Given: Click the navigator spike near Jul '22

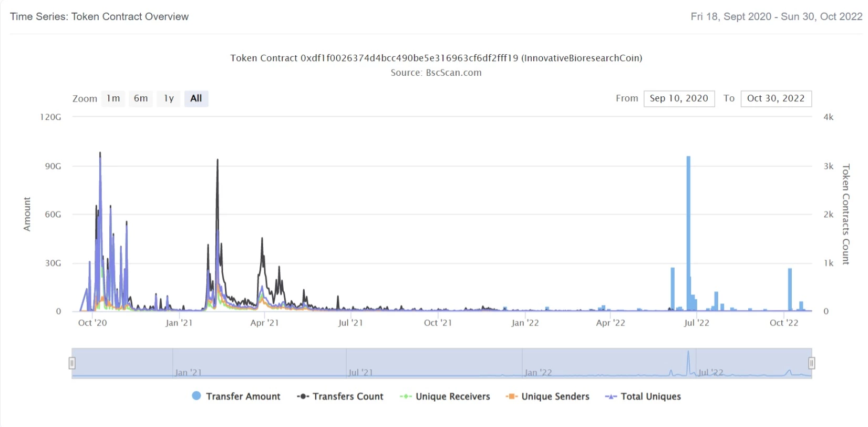Looking at the screenshot, I should [x=688, y=363].
